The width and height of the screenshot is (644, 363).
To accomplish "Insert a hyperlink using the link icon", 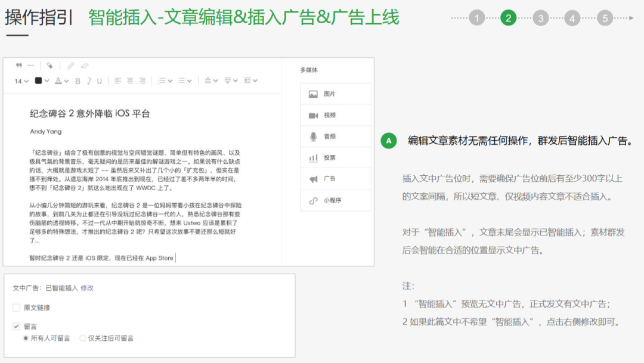I will pyautogui.click(x=71, y=66).
